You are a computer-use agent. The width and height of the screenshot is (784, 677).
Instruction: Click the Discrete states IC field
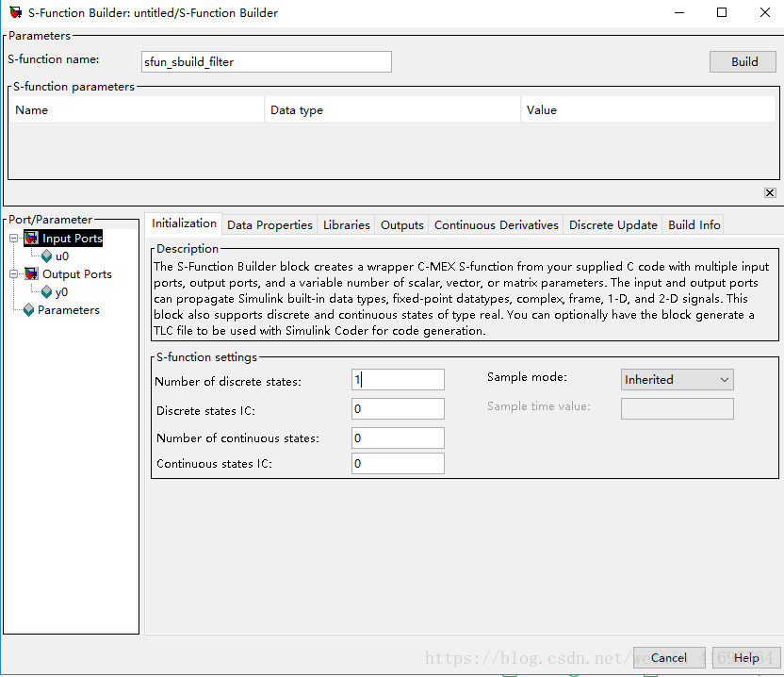click(398, 409)
